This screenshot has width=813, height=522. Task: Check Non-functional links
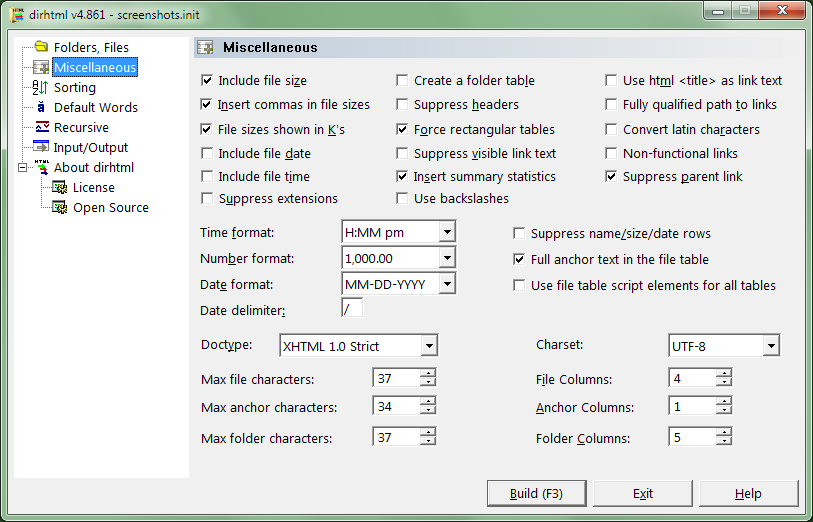click(611, 153)
